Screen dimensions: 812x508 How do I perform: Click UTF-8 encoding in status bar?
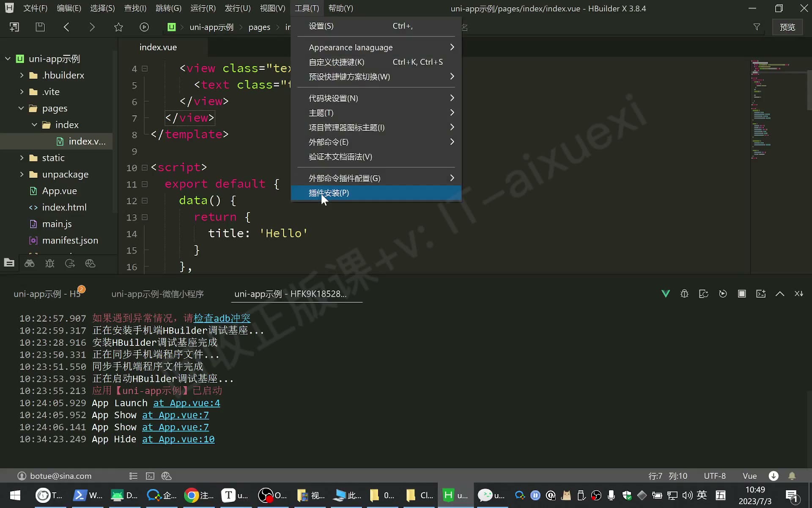[715, 476]
